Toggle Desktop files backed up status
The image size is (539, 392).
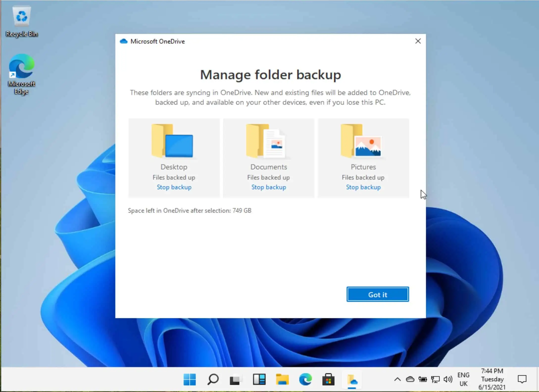174,187
